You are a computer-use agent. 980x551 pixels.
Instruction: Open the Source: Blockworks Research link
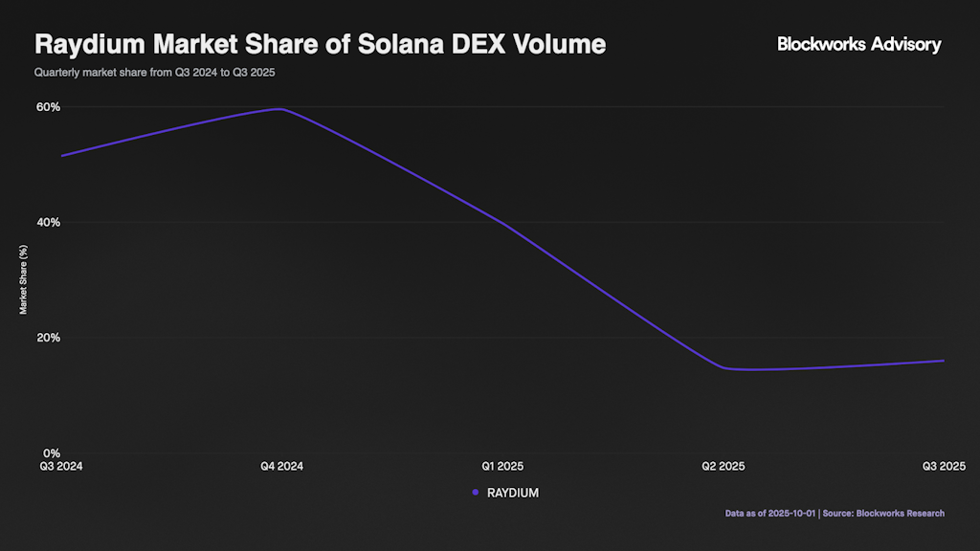pyautogui.click(x=885, y=514)
